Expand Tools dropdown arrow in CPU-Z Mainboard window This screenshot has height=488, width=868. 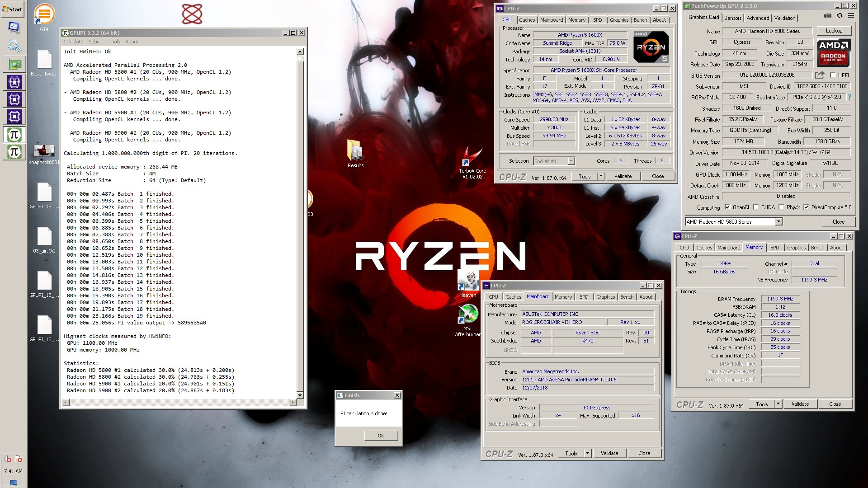(587, 453)
